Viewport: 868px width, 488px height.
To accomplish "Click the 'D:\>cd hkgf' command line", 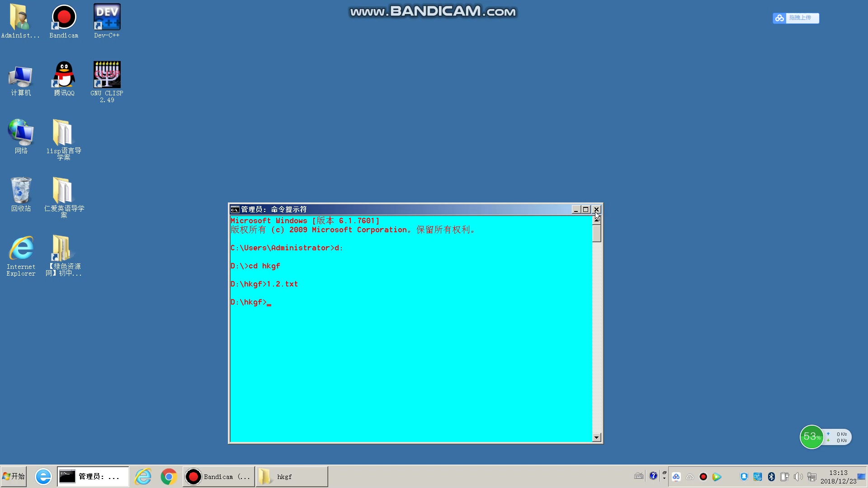I will (x=255, y=266).
